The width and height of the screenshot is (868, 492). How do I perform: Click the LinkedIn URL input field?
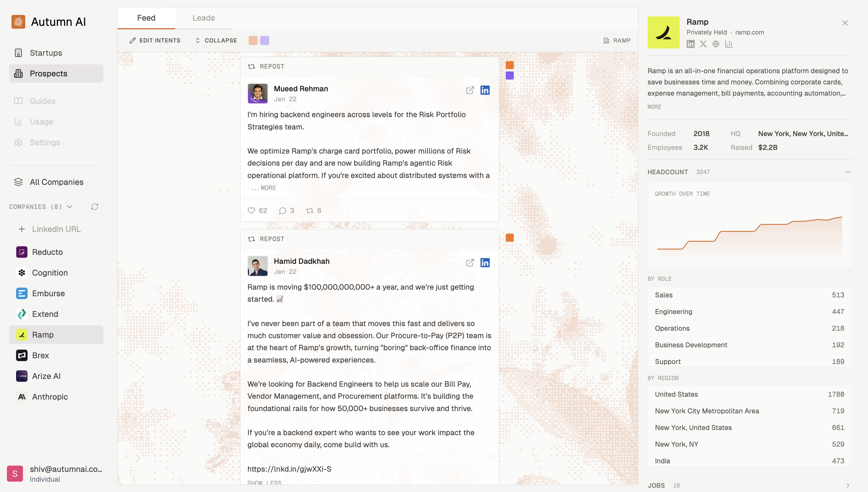56,229
